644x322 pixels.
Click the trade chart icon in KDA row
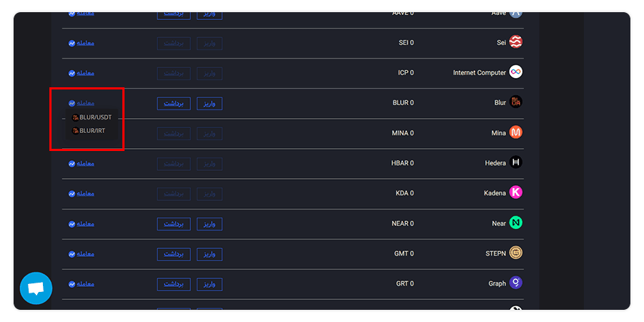[72, 193]
